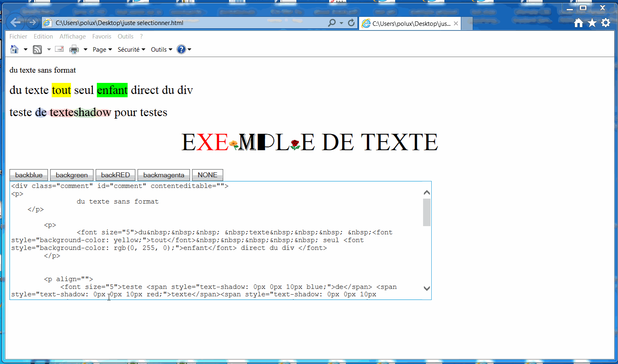This screenshot has height=364, width=618.
Task: Open Help via the question mark icon
Action: (181, 49)
